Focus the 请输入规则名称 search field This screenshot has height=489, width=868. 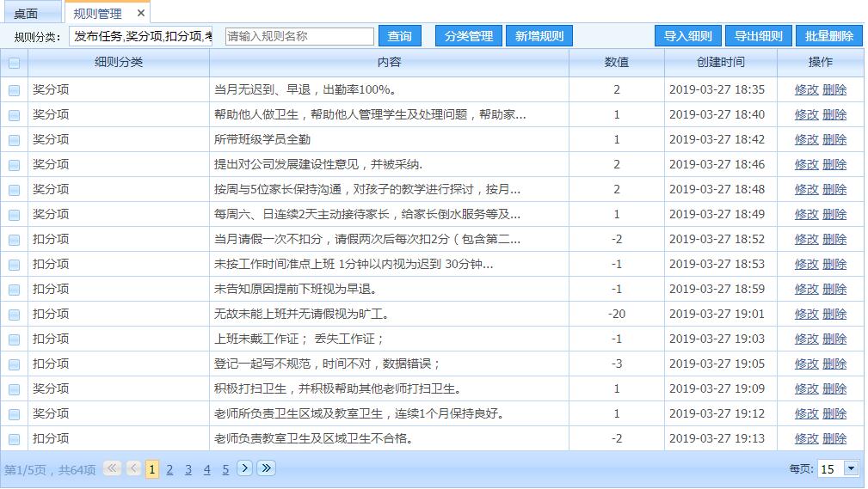[299, 36]
